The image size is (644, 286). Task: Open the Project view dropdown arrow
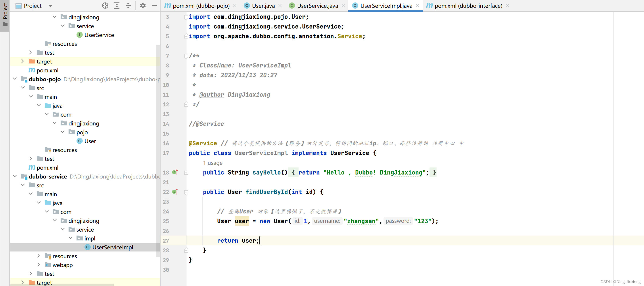[x=50, y=6]
